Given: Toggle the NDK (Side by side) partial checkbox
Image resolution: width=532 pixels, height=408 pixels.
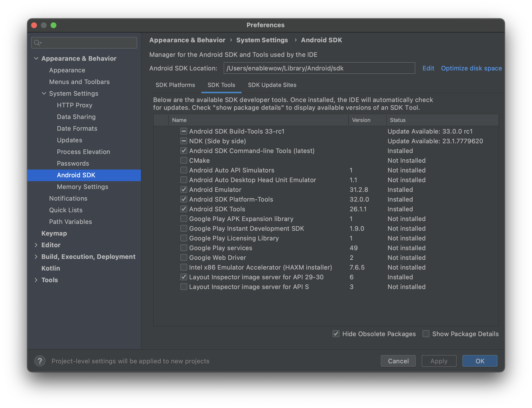Looking at the screenshot, I should [184, 141].
